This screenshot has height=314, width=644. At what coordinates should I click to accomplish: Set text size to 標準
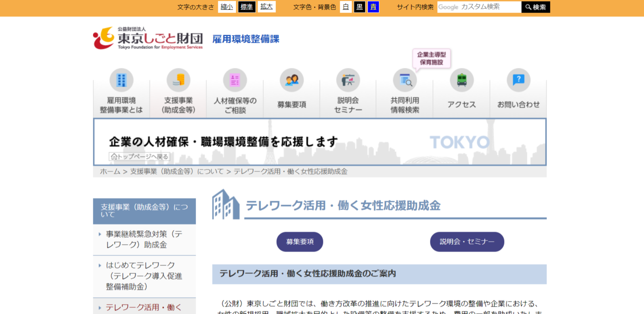[x=247, y=7]
